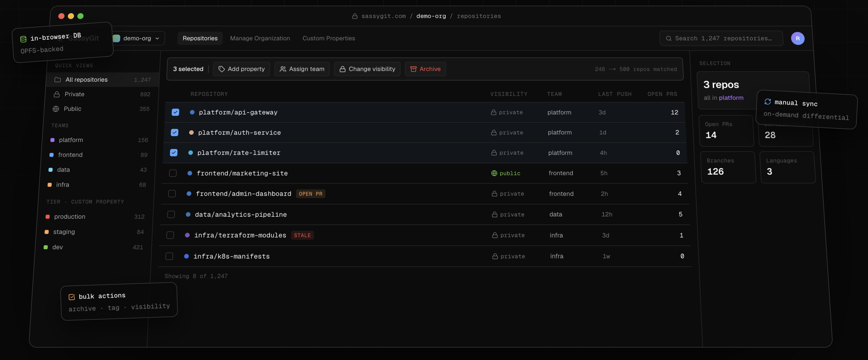Click purple swatch for platform team
The image size is (868, 360).
52,140
